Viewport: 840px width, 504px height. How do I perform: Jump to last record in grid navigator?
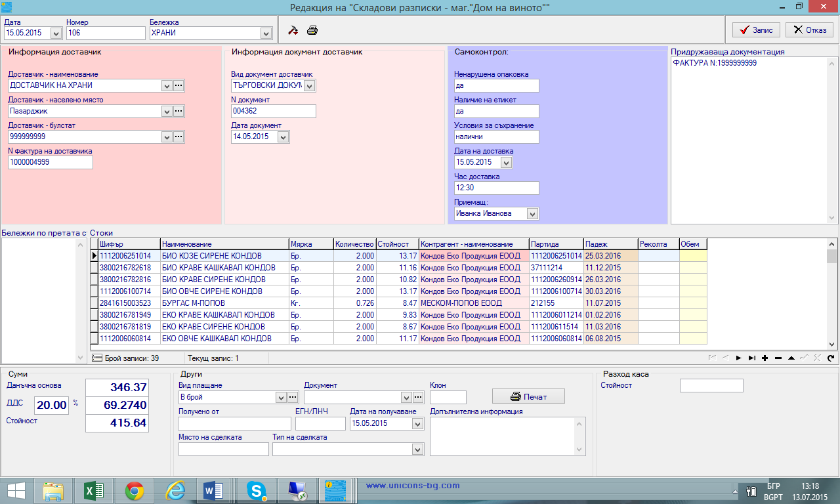[x=752, y=358]
